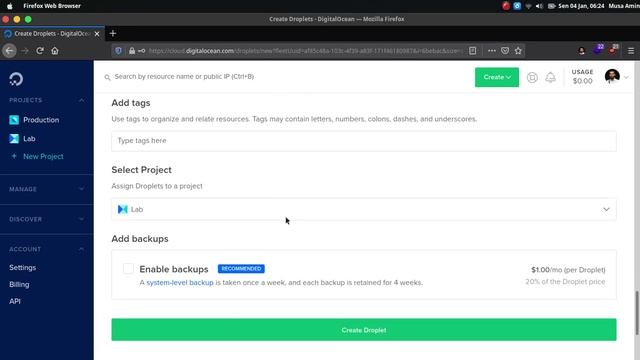
Task: Create a New Project from the sidebar
Action: (x=43, y=156)
